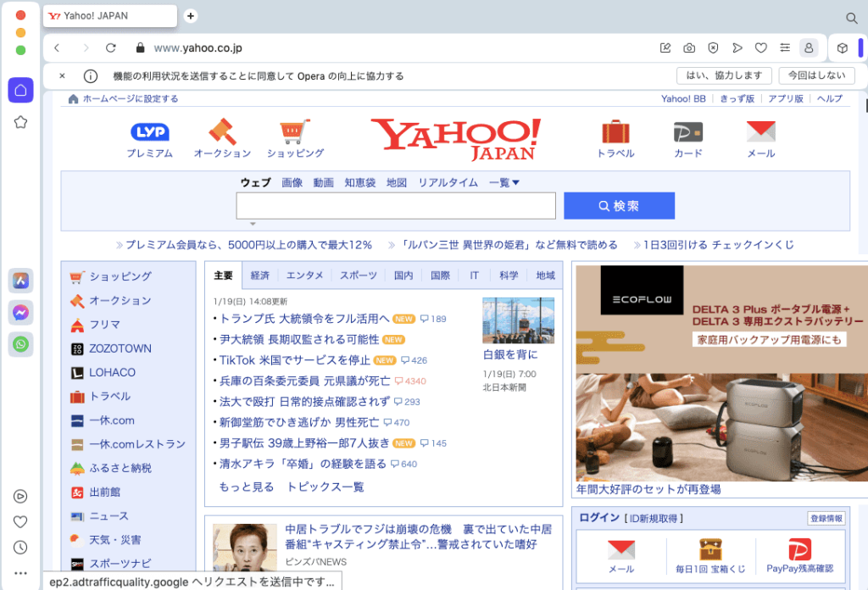Open Opera home speed dial sidebar icon

tap(20, 90)
